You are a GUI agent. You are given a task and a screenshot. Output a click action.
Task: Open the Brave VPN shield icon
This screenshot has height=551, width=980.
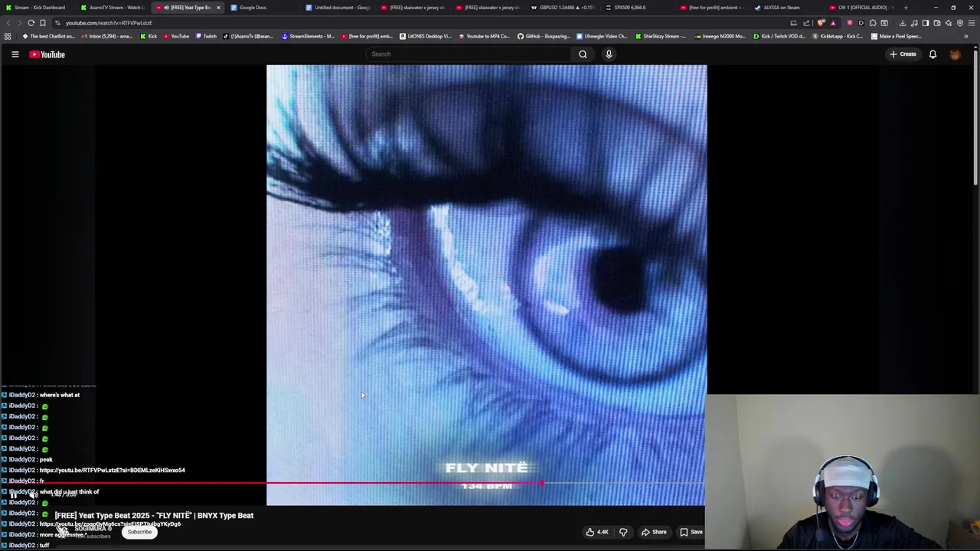tap(960, 23)
